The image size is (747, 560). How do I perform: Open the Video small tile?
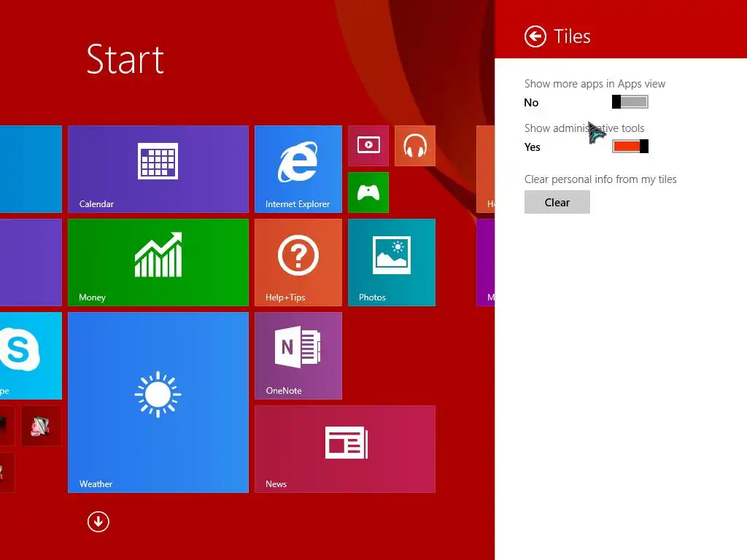368,146
